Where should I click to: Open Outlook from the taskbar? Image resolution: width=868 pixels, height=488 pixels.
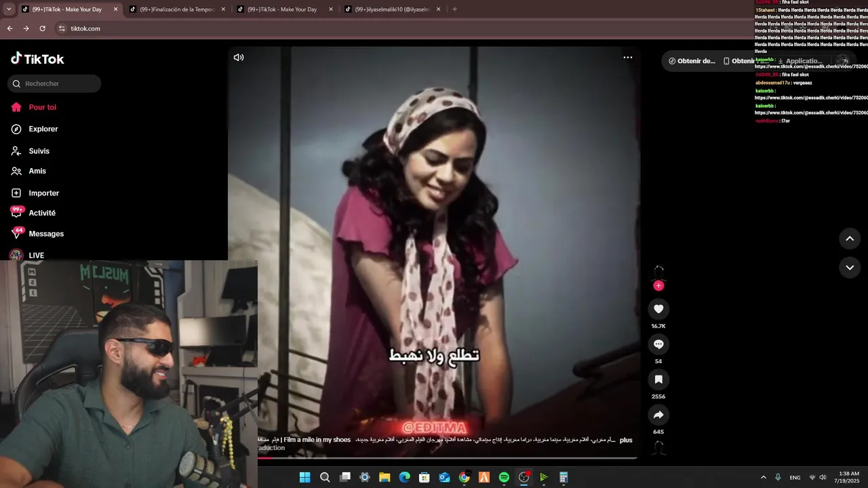(x=444, y=477)
